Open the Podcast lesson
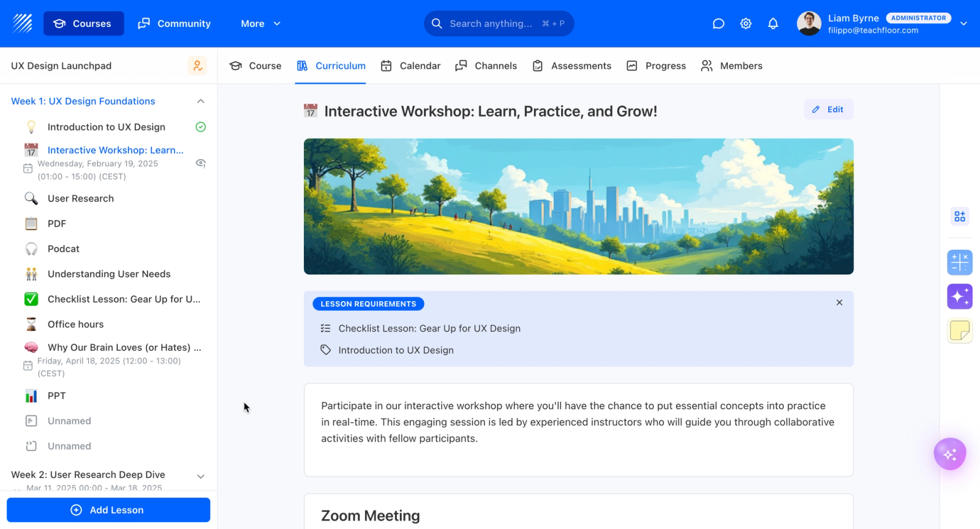Screen dimensions: 980x529 (x=64, y=249)
